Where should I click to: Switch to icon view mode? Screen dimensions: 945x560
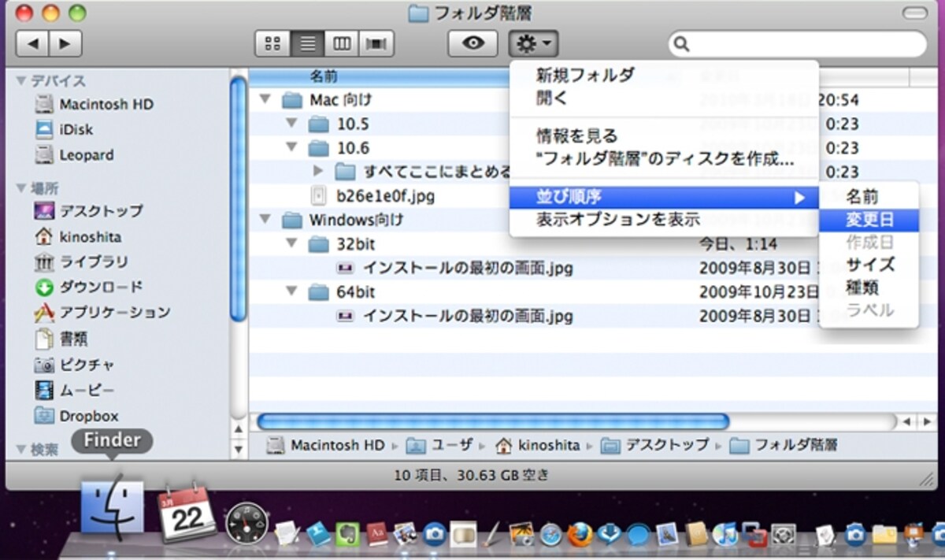pos(273,43)
